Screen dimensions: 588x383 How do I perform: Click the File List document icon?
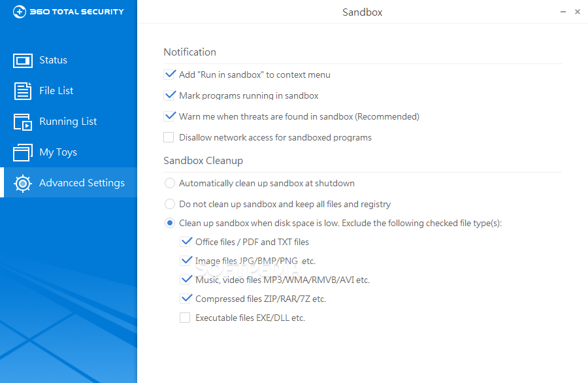[x=23, y=91]
